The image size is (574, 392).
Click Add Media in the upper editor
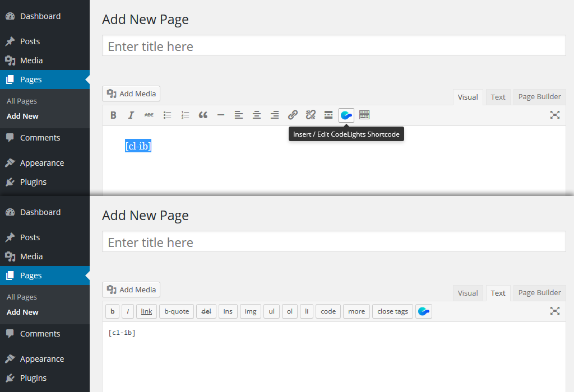(131, 94)
